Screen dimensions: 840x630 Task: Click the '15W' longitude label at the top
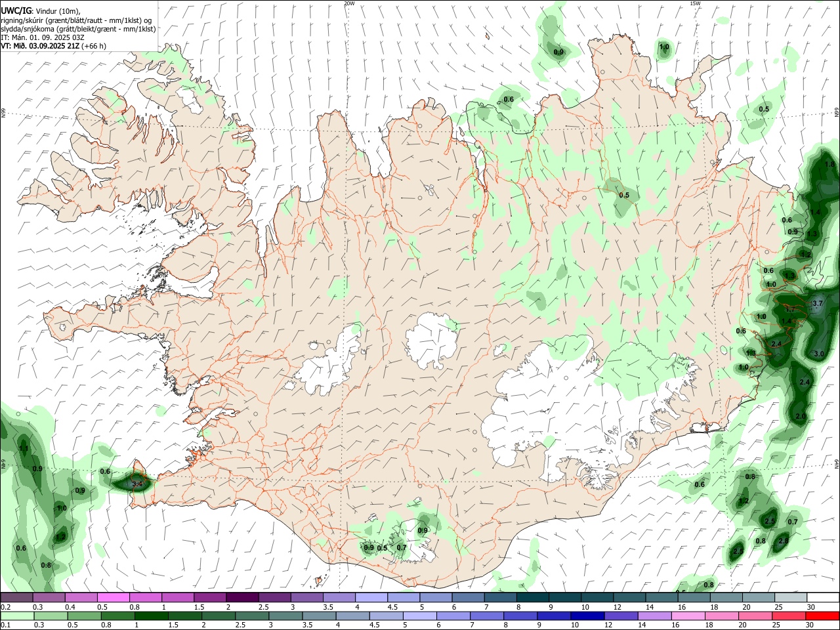[x=695, y=3]
